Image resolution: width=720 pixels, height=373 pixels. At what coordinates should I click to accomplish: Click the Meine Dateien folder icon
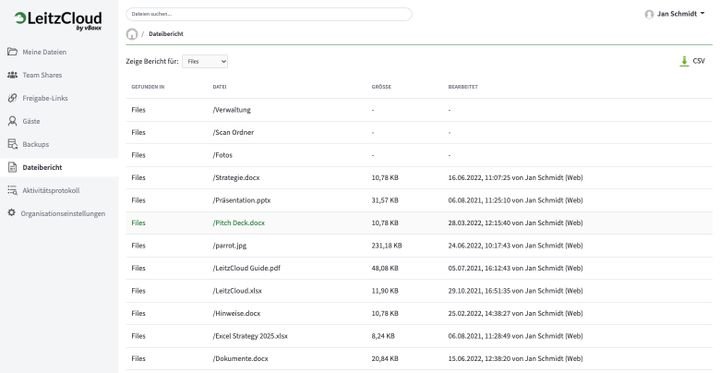pyautogui.click(x=12, y=52)
